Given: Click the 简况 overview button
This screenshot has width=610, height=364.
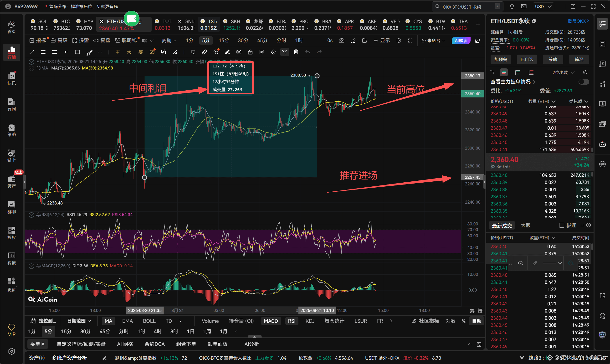Looking at the screenshot, I should (x=579, y=59).
